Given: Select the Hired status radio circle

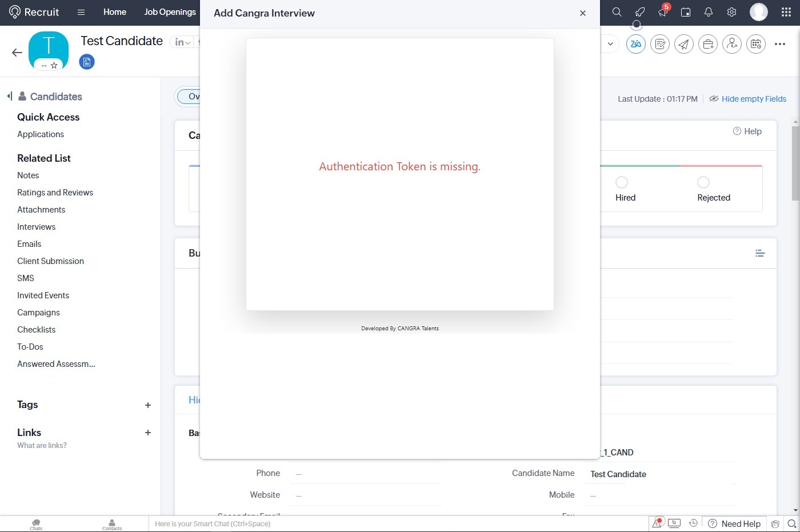Looking at the screenshot, I should point(622,182).
